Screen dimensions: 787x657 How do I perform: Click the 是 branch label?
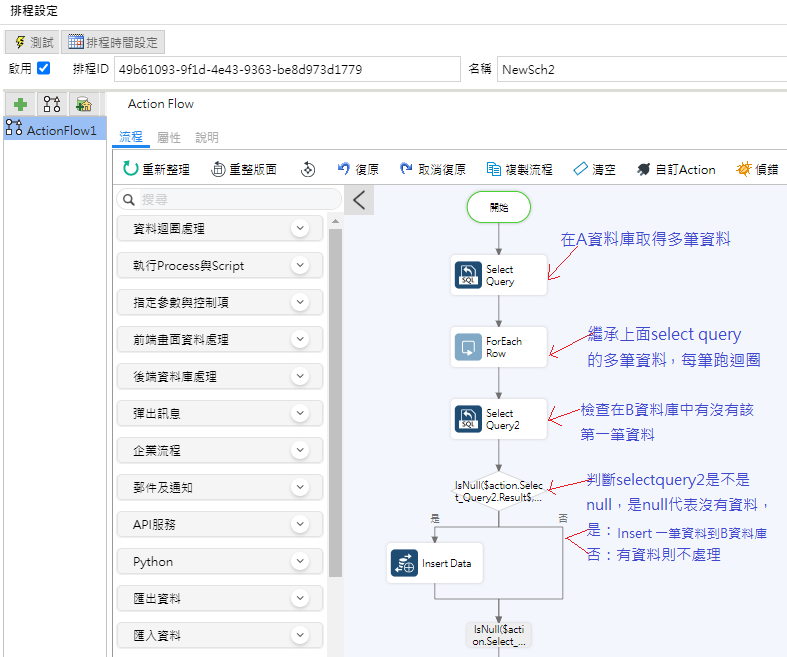pyautogui.click(x=435, y=518)
